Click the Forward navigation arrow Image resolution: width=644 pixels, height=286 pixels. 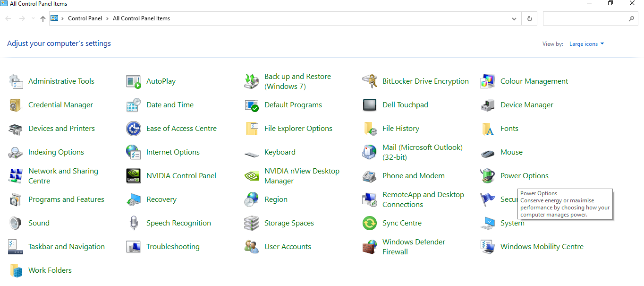coord(22,18)
